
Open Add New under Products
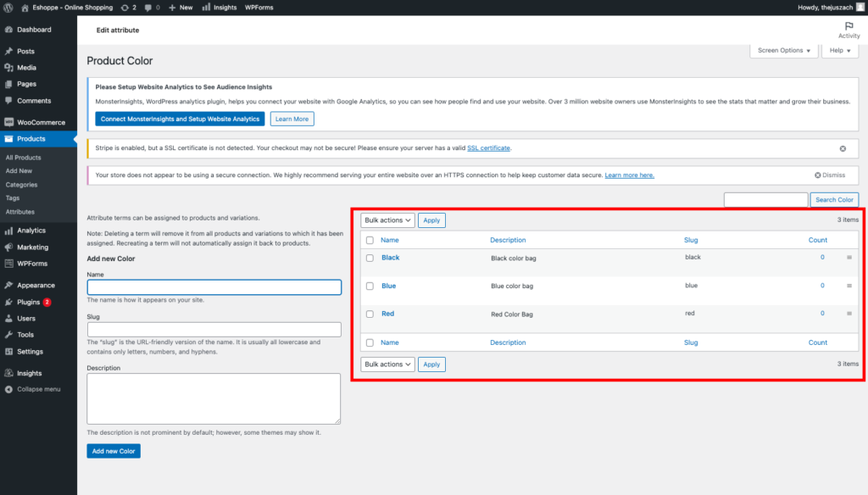tap(19, 171)
